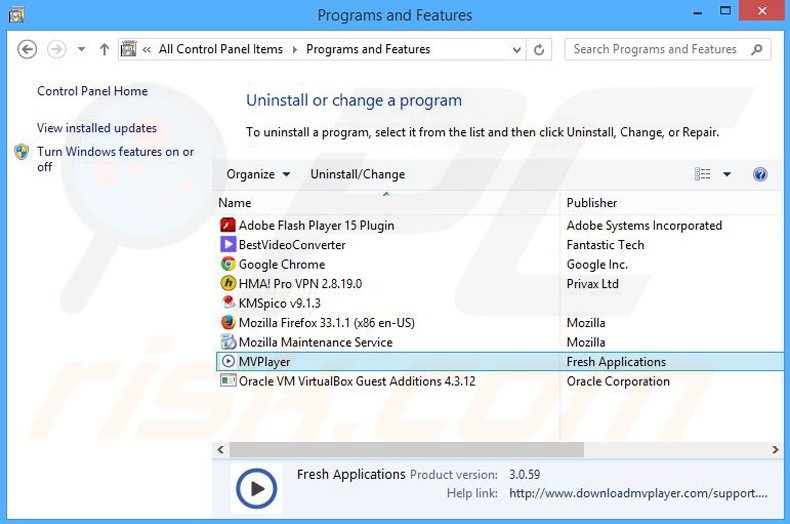Click the window title bar icon
This screenshot has width=790, height=524.
point(17,15)
